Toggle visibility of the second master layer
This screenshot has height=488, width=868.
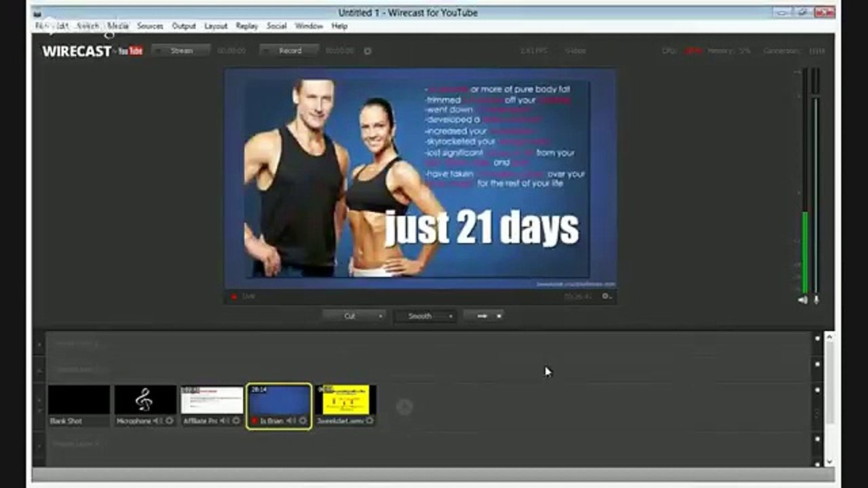click(x=817, y=365)
